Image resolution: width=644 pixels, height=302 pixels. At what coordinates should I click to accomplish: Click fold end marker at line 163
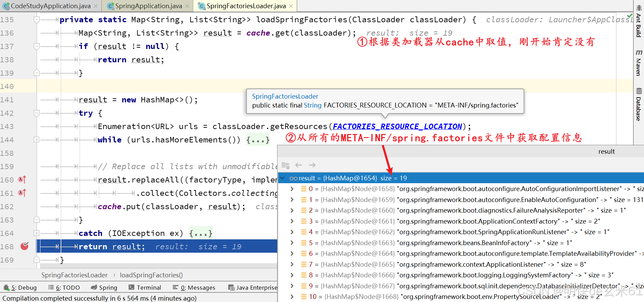click(x=37, y=220)
